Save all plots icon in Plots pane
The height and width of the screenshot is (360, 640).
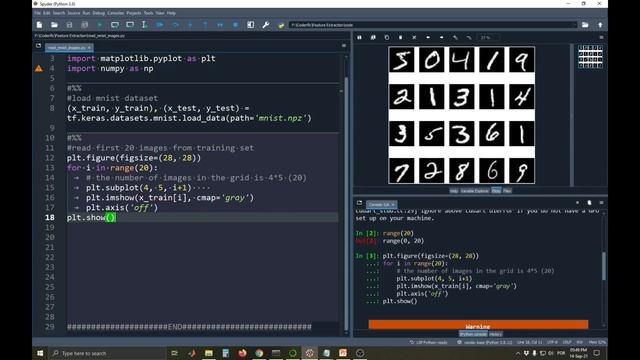point(373,38)
